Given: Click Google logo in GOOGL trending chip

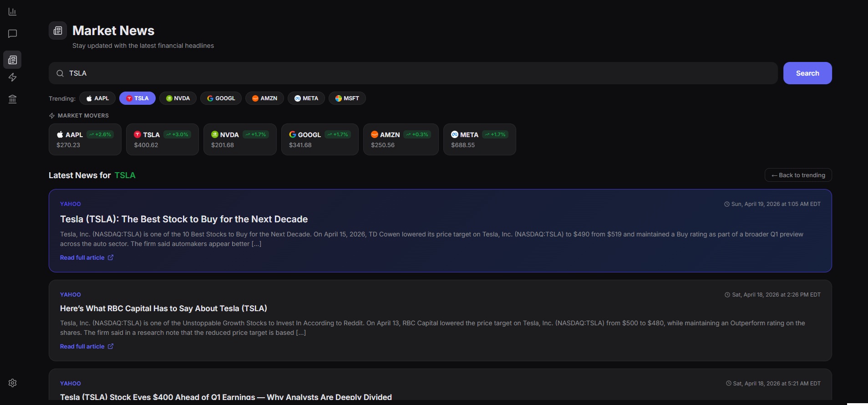Looking at the screenshot, I should (x=210, y=98).
